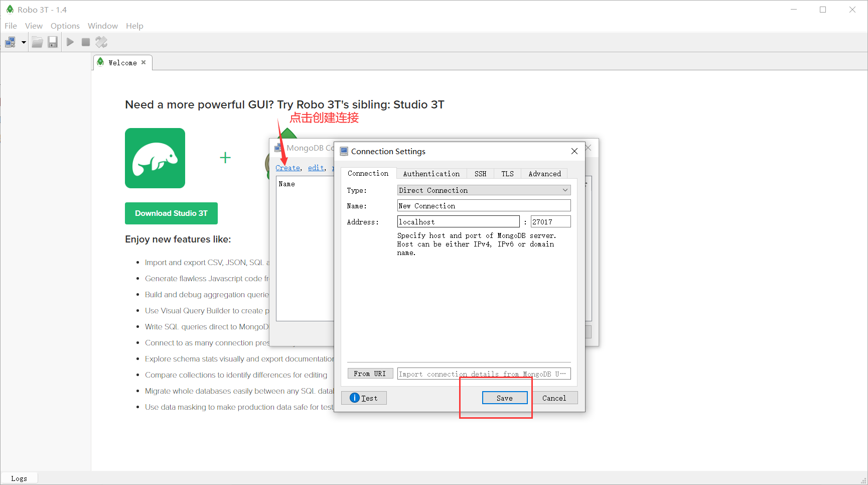Click the Create link in MongoDB Connections

point(288,168)
